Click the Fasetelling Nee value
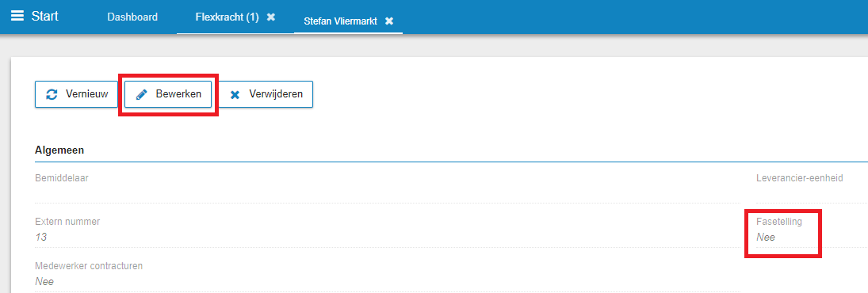Screen dimensions: 868x293 point(766,237)
